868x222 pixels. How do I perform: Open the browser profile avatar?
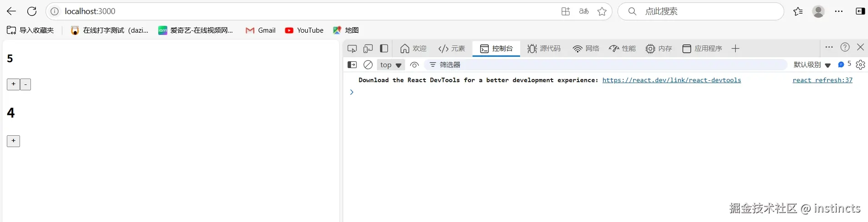pyautogui.click(x=818, y=11)
